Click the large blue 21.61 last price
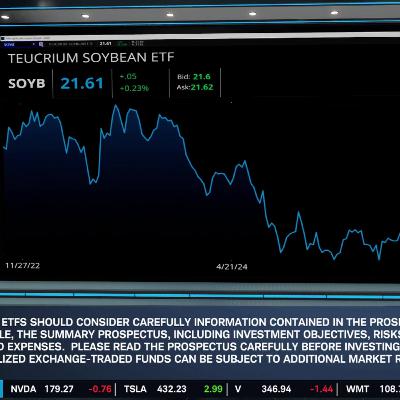Image resolution: width=400 pixels, height=400 pixels. click(82, 83)
